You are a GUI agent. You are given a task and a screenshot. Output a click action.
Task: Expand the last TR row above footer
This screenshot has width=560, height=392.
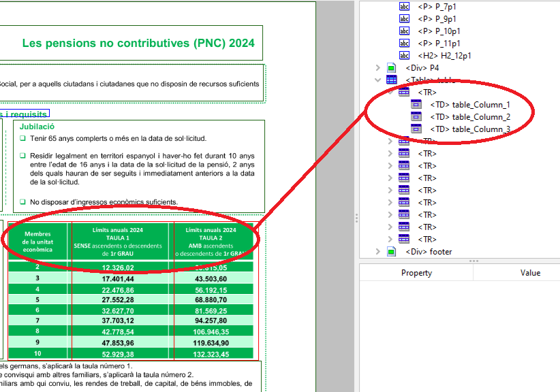pyautogui.click(x=390, y=239)
